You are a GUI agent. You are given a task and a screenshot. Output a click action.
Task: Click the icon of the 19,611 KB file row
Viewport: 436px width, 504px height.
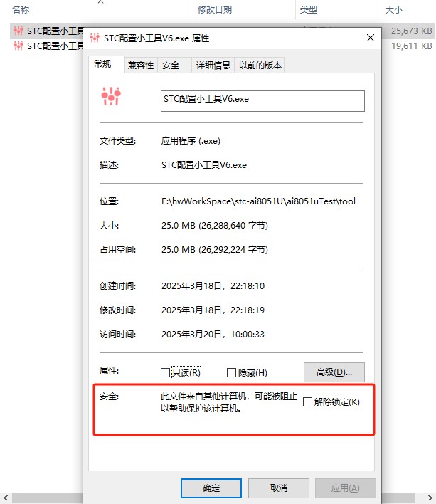[18, 46]
